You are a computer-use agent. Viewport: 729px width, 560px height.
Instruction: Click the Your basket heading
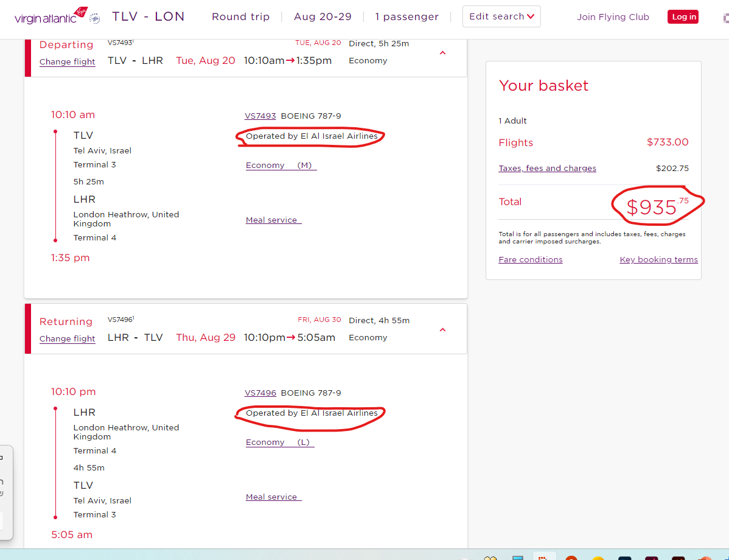point(543,86)
